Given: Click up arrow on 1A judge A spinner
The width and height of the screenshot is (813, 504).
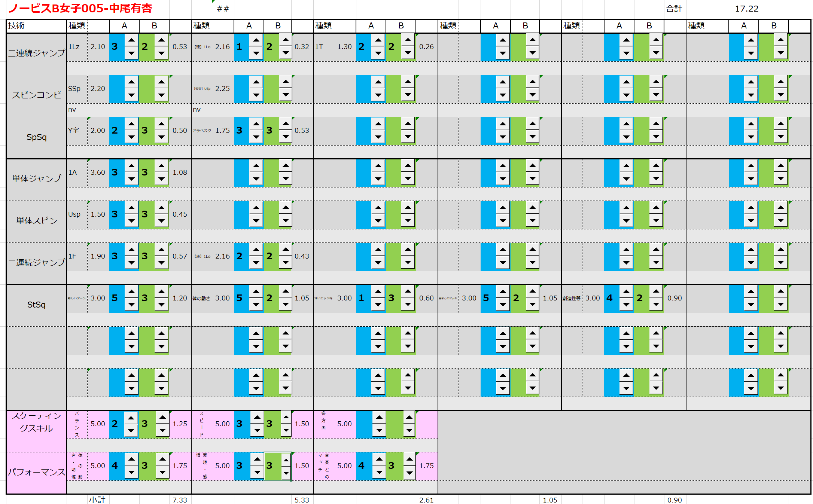Looking at the screenshot, I should point(131,166).
